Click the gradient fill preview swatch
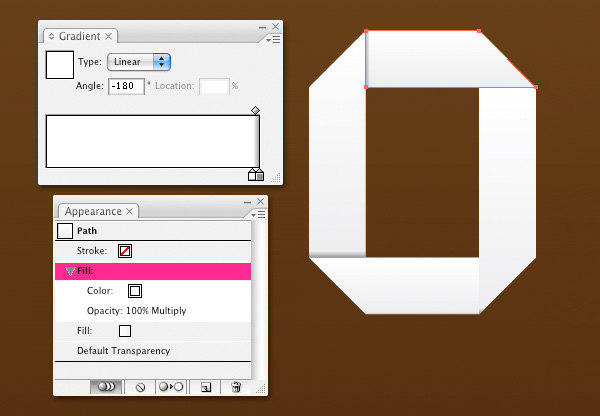 pyautogui.click(x=60, y=65)
